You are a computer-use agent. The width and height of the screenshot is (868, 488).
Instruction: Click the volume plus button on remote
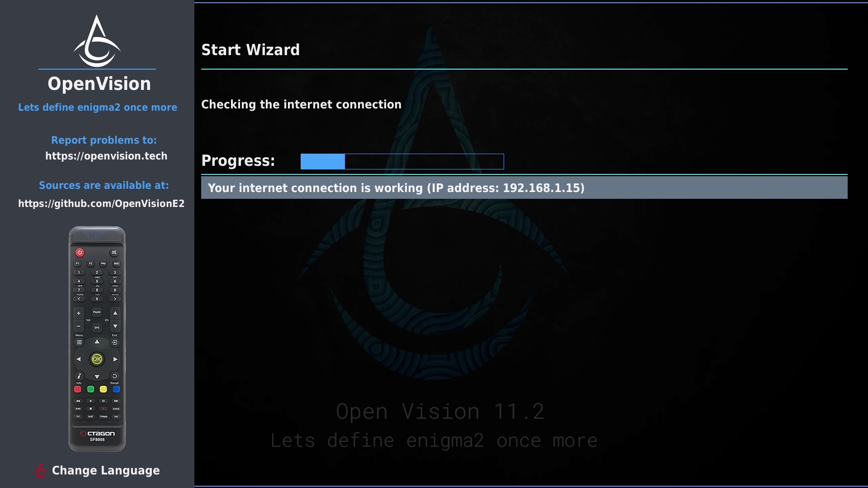pos(79,313)
